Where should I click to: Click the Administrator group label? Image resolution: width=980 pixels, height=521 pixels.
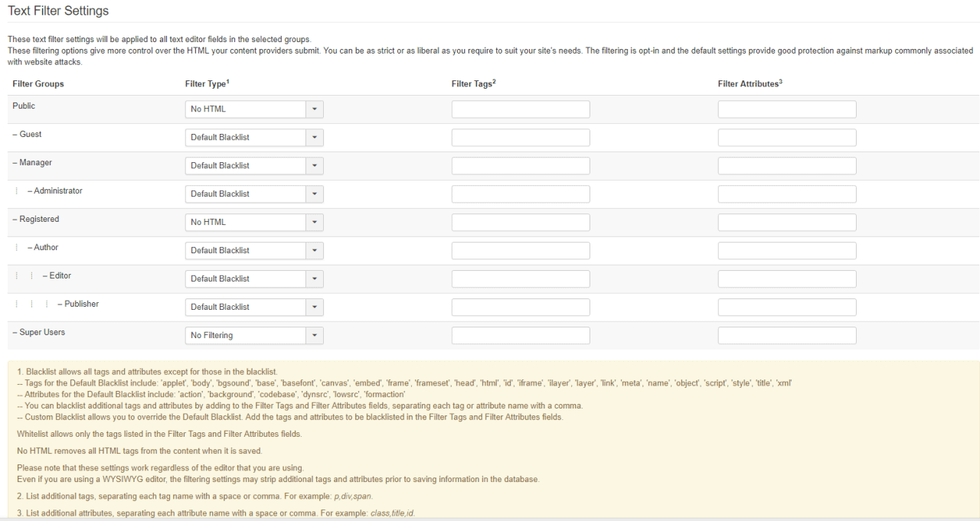55,191
